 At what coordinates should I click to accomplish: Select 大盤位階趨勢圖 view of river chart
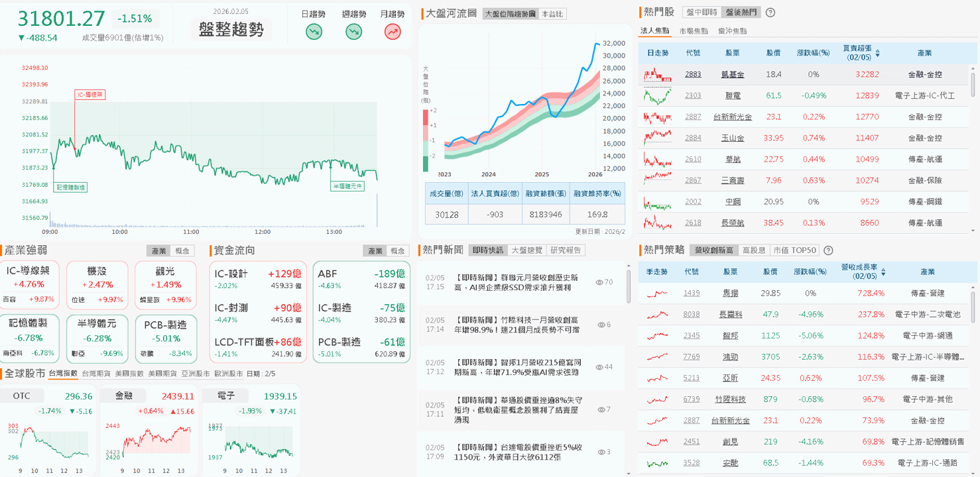510,13
